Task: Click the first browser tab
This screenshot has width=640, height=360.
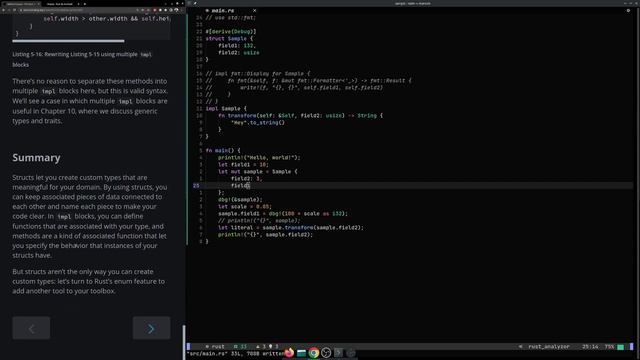Action: [21, 4]
